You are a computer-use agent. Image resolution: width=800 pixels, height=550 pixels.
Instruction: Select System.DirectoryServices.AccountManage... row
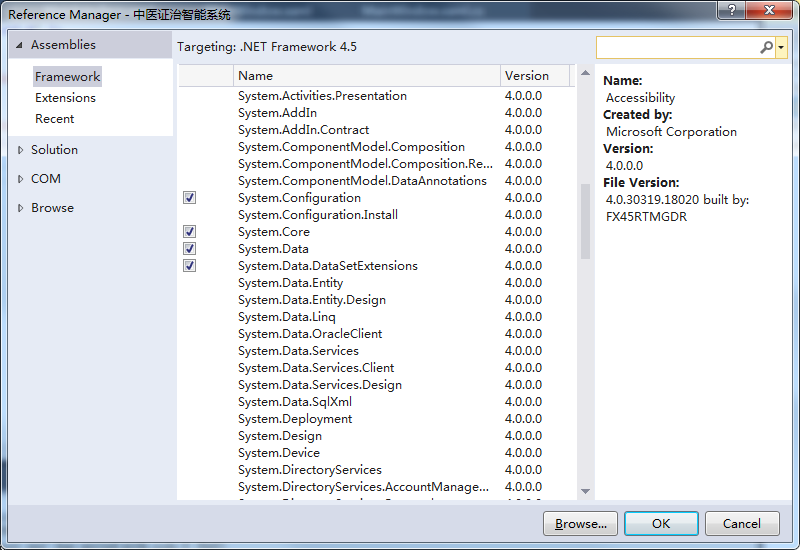tap(377, 487)
